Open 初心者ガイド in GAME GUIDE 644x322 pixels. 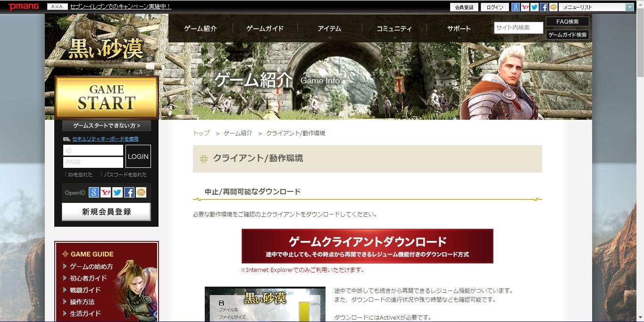88,278
